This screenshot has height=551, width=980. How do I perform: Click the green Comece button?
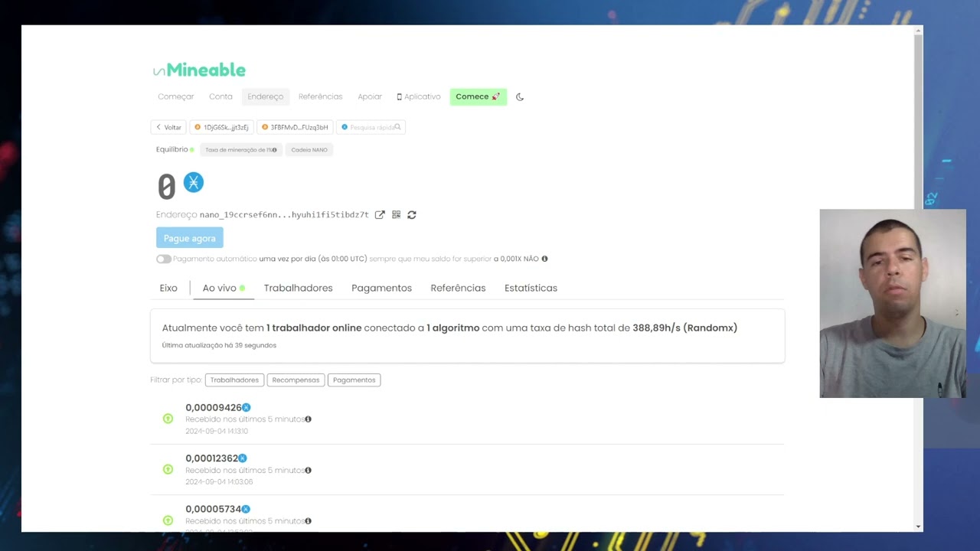click(x=478, y=96)
